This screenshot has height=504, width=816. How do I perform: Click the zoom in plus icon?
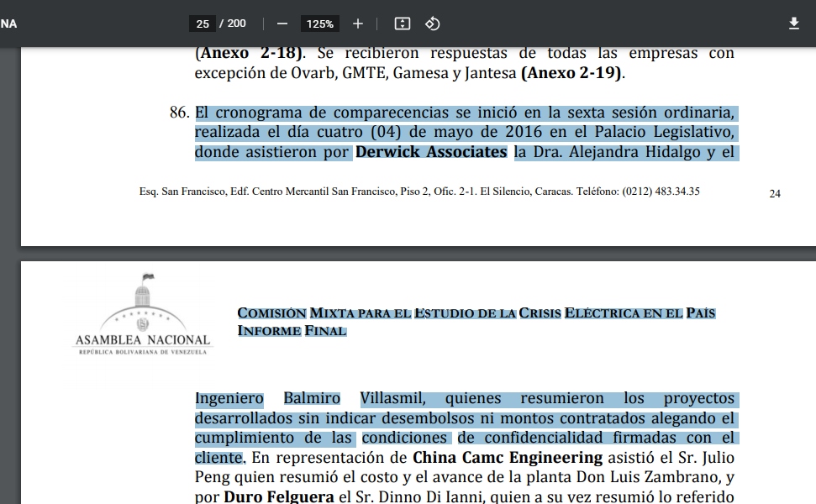tap(358, 24)
